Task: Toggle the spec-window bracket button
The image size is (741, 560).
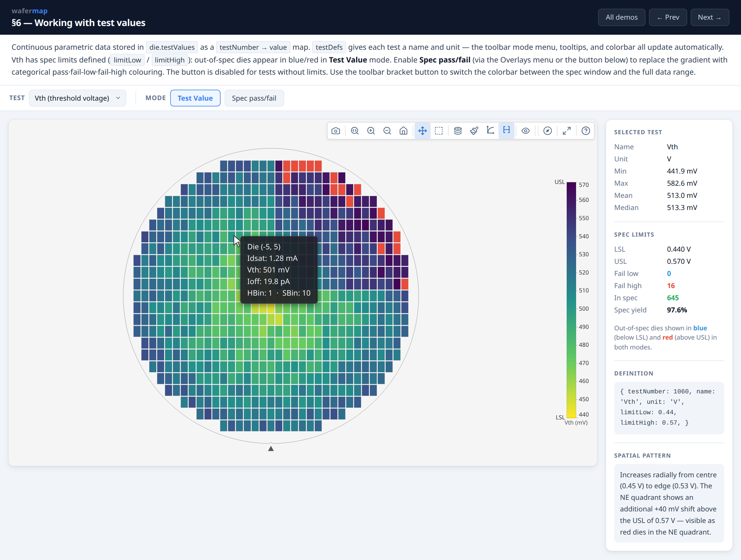Action: pos(507,131)
